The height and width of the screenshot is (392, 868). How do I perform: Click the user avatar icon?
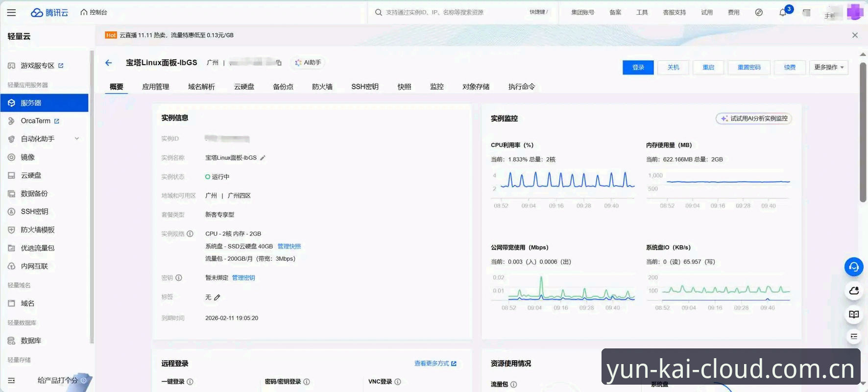(855, 12)
